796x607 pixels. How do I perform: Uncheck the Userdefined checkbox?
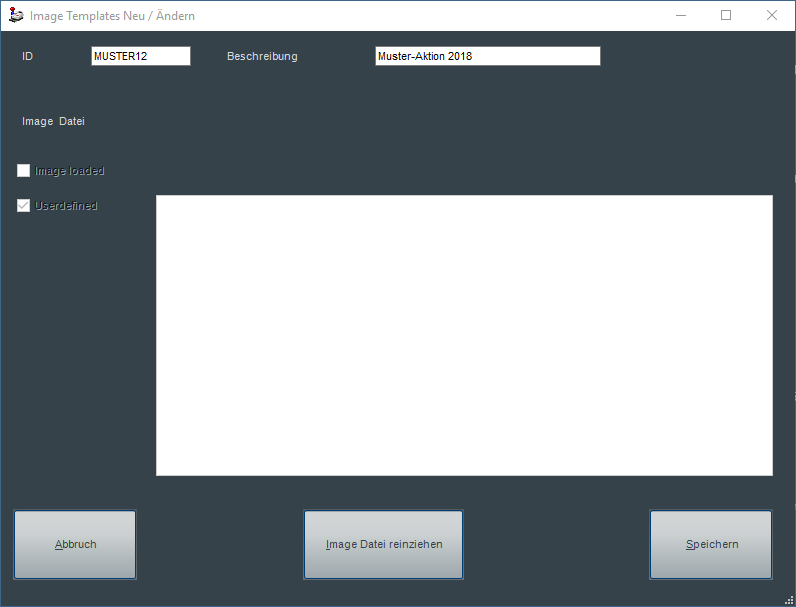pyautogui.click(x=24, y=206)
